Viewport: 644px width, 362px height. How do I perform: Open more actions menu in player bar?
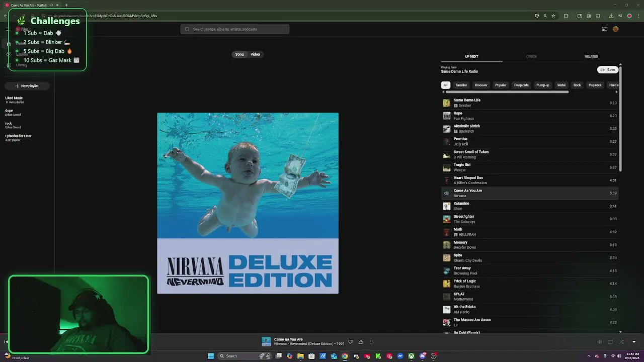tap(371, 342)
